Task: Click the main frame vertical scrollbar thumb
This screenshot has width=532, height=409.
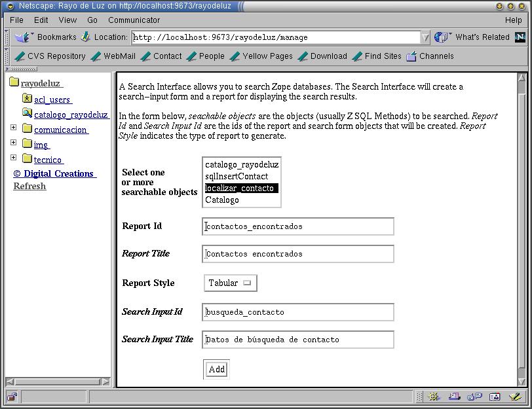Action: [x=522, y=230]
